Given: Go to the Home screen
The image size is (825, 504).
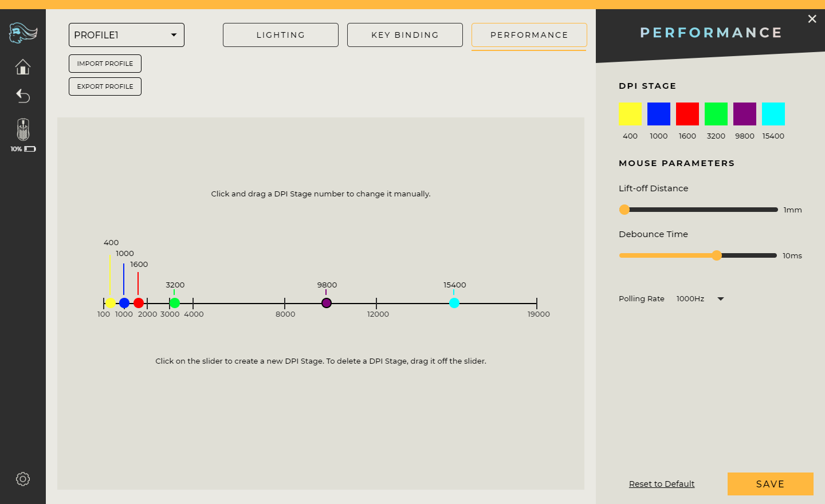Looking at the screenshot, I should click(x=23, y=67).
